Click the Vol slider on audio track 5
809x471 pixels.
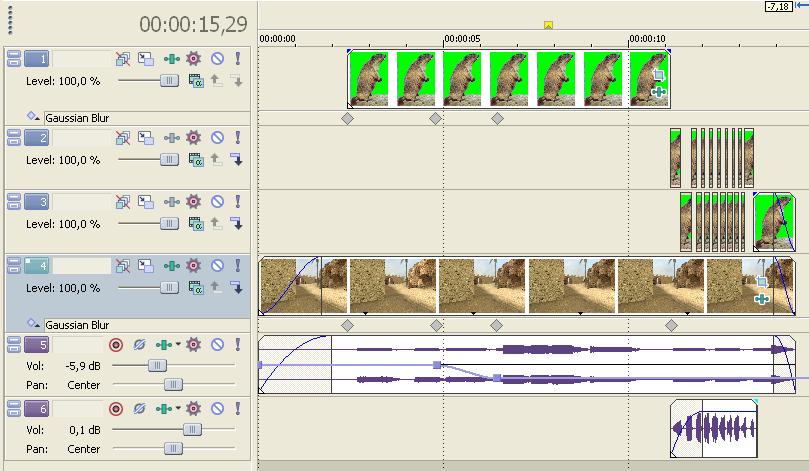[157, 366]
